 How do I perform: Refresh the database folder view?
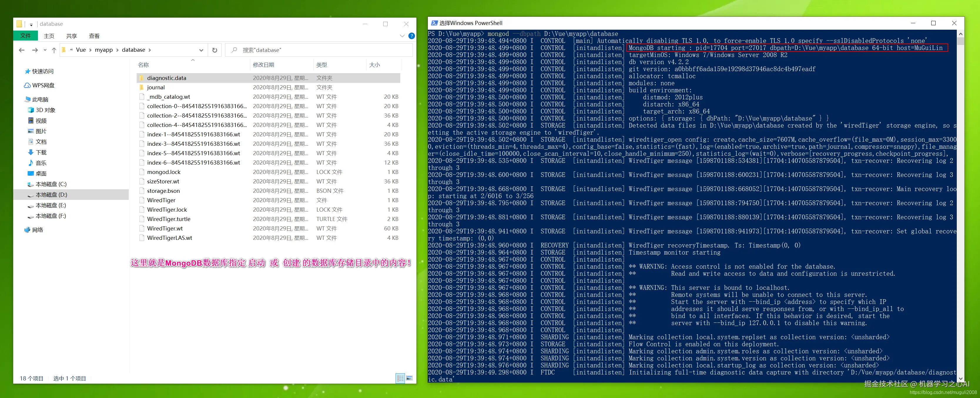coord(215,50)
